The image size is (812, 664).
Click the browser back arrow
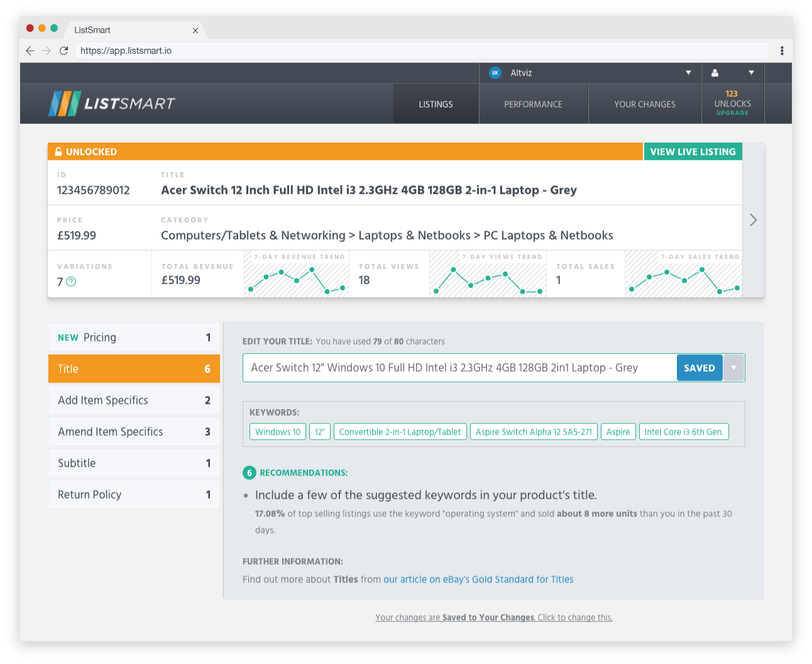click(x=30, y=51)
